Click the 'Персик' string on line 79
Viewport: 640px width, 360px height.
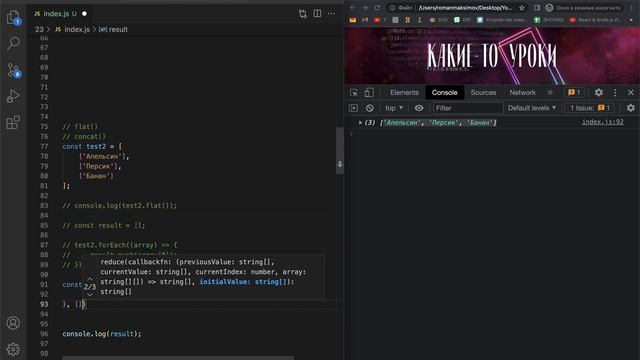click(x=98, y=166)
